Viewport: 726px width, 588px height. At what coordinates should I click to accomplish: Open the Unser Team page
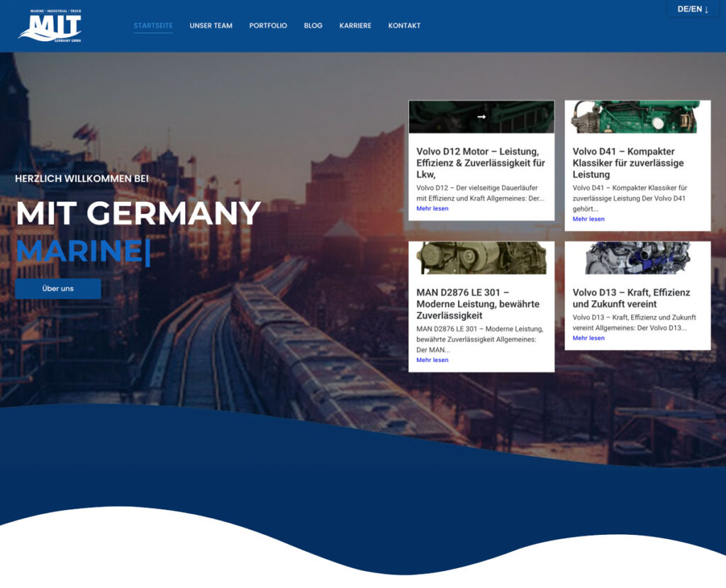pyautogui.click(x=211, y=26)
